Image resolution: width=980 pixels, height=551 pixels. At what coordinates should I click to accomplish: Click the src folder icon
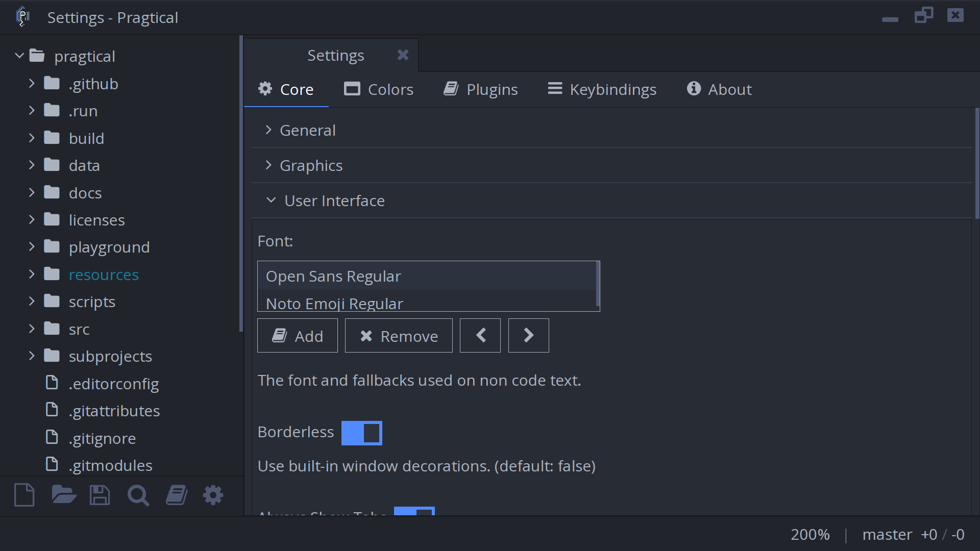52,329
